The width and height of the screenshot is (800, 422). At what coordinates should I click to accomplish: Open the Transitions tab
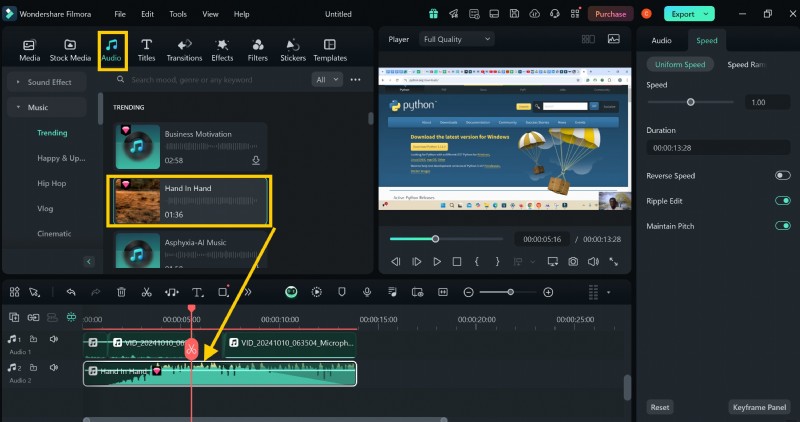184,50
